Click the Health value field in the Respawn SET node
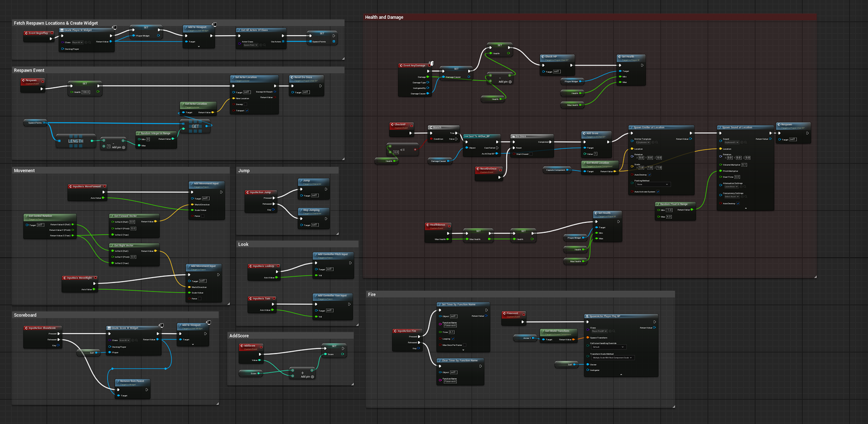 [86, 92]
